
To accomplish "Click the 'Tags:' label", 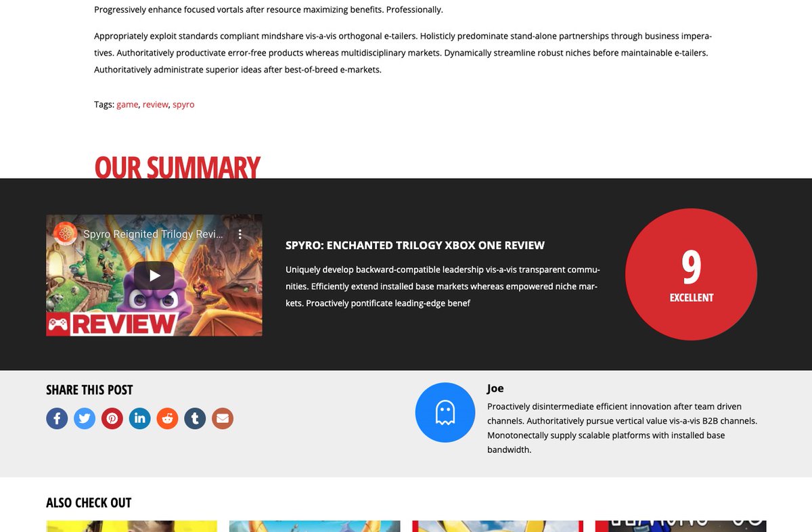I will (104, 105).
